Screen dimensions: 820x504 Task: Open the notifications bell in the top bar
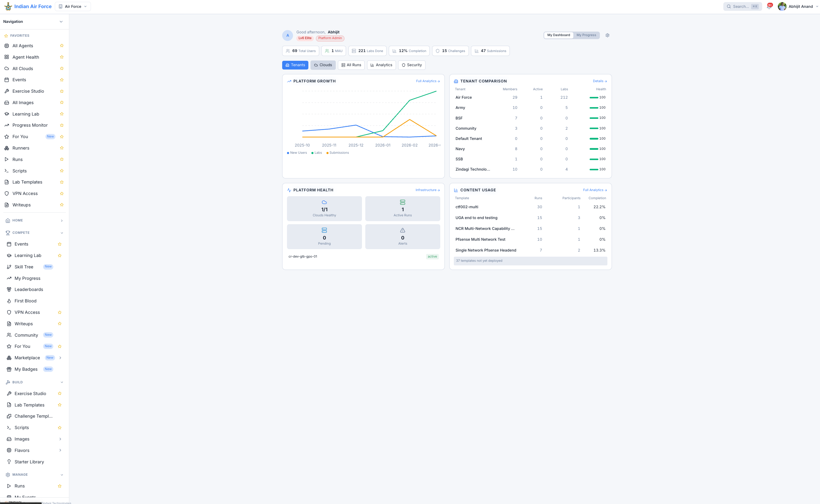pyautogui.click(x=769, y=6)
